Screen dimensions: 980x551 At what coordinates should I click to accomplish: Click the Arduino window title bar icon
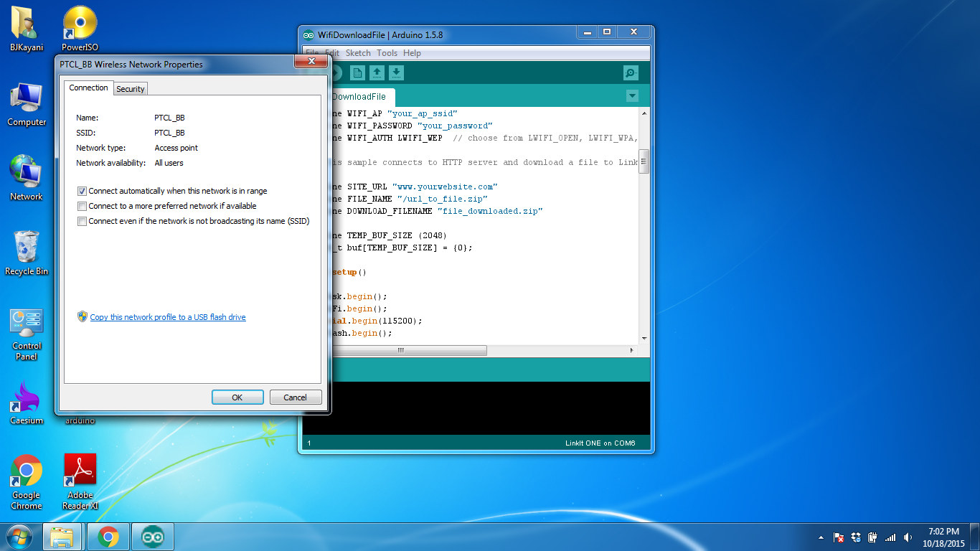(308, 34)
